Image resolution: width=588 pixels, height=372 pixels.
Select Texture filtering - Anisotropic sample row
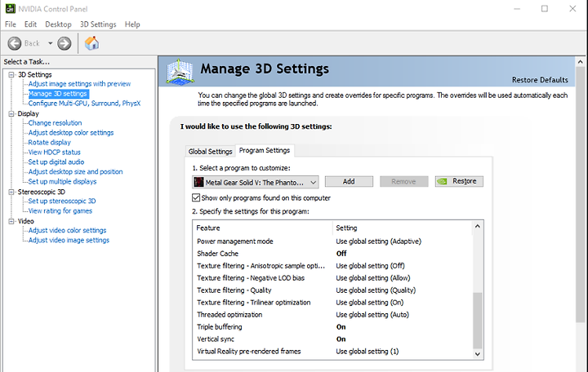pos(332,266)
